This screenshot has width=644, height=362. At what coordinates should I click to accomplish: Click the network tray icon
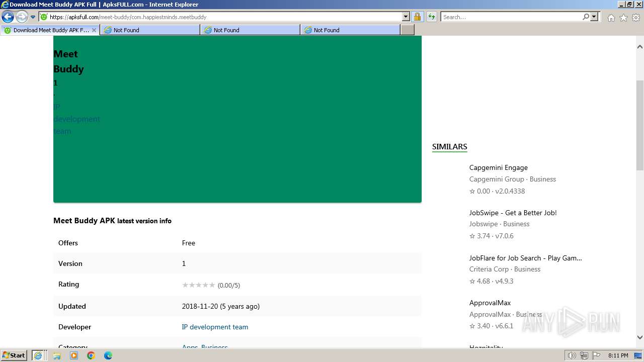[x=584, y=355]
